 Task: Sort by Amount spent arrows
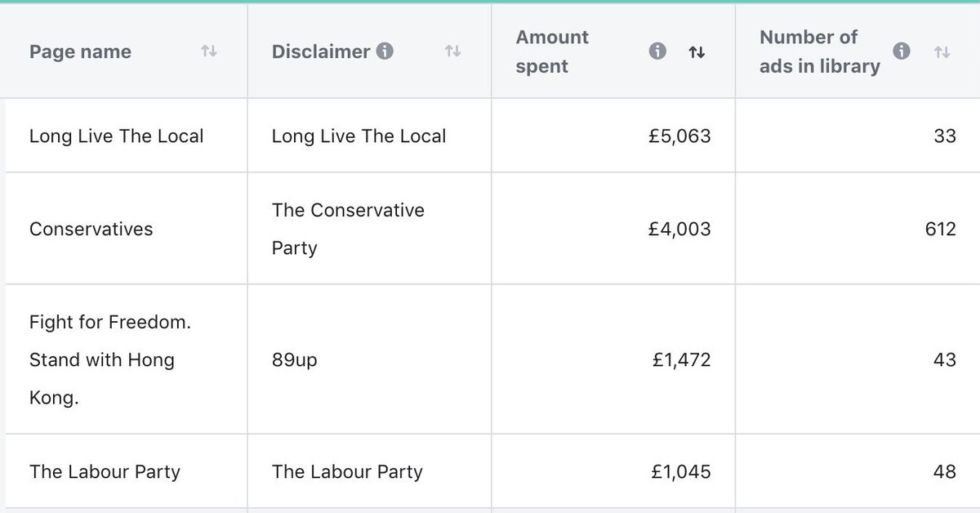[x=697, y=51]
